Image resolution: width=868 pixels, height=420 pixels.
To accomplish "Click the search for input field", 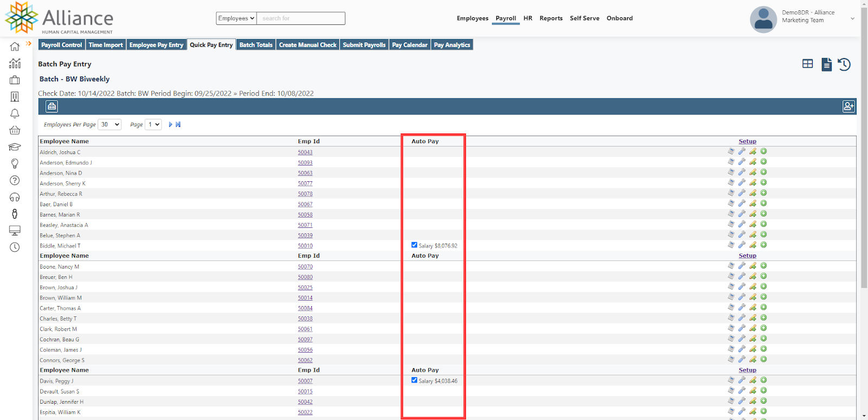I will (301, 18).
